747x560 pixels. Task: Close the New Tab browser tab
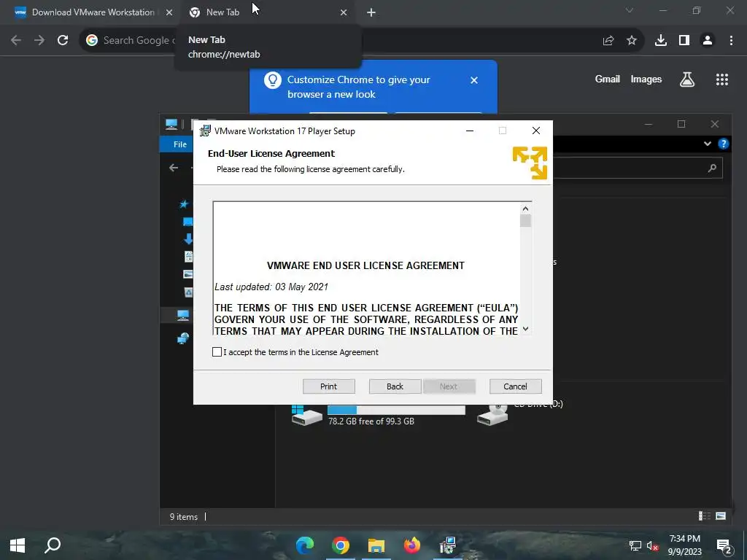(x=344, y=12)
